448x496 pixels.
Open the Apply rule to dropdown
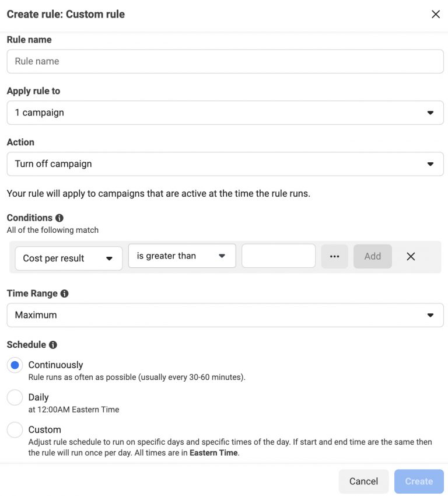(x=225, y=113)
